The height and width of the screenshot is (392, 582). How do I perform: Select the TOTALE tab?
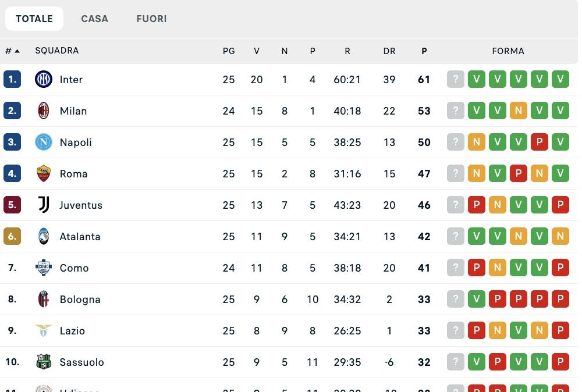(x=34, y=18)
